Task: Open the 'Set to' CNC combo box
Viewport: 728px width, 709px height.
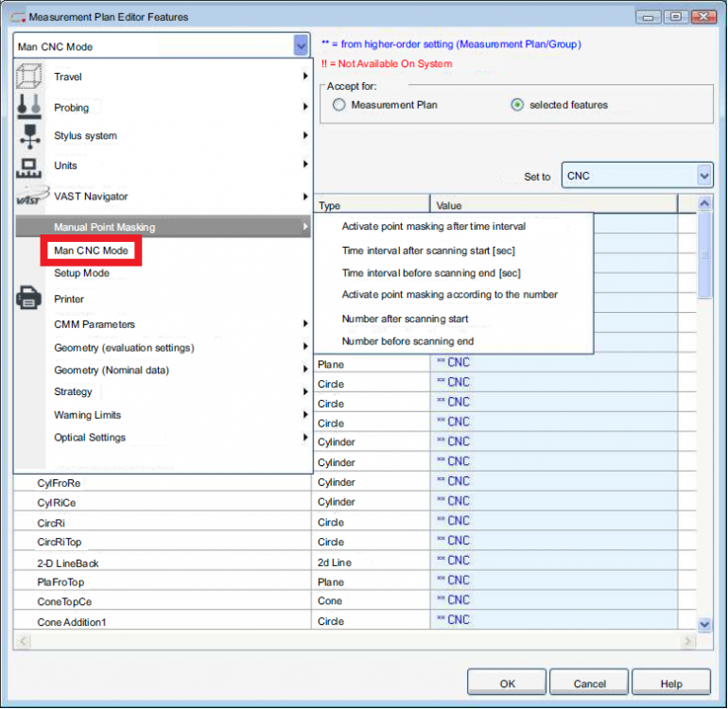Action: [703, 176]
